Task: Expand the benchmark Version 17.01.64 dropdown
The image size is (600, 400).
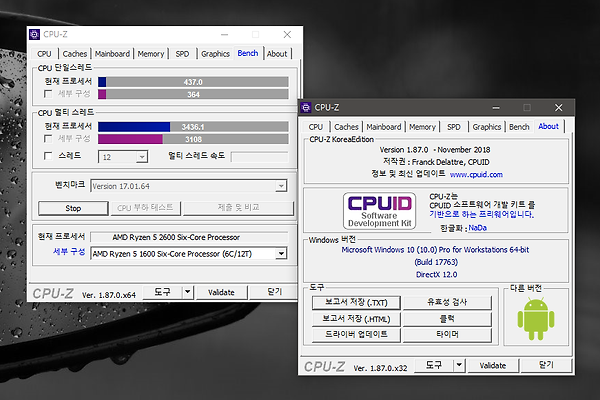Action: (281, 186)
